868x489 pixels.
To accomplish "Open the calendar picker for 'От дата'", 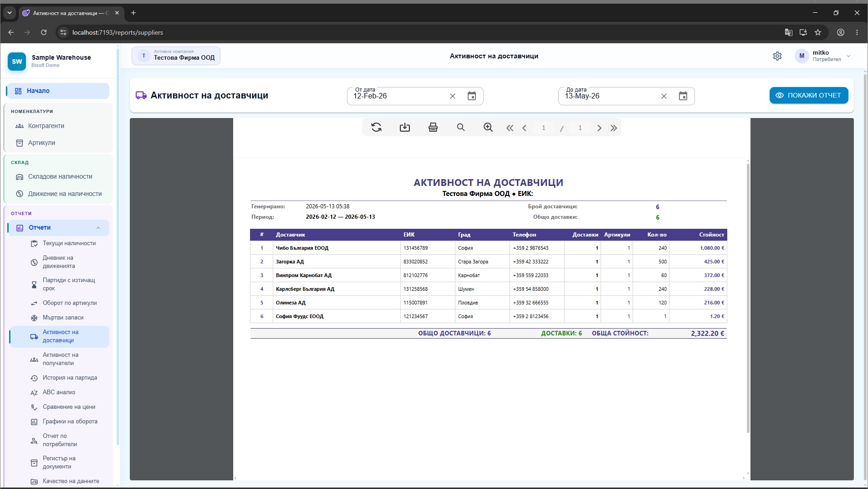I will (x=472, y=96).
